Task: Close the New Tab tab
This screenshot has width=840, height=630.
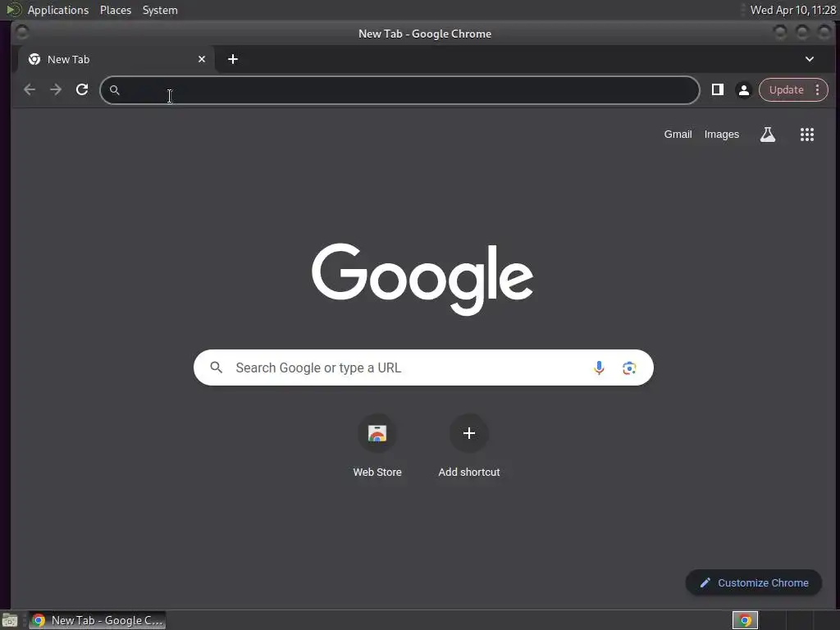Action: [202, 59]
